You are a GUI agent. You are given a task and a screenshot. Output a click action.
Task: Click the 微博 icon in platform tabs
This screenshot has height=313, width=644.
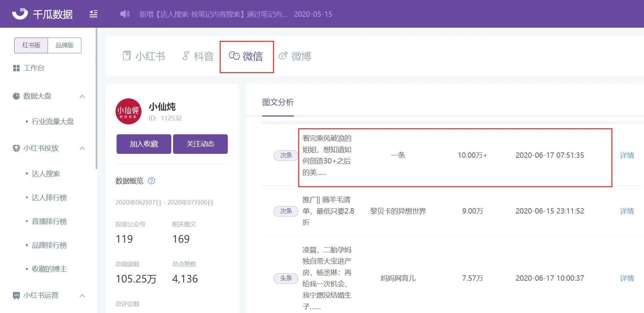point(283,56)
